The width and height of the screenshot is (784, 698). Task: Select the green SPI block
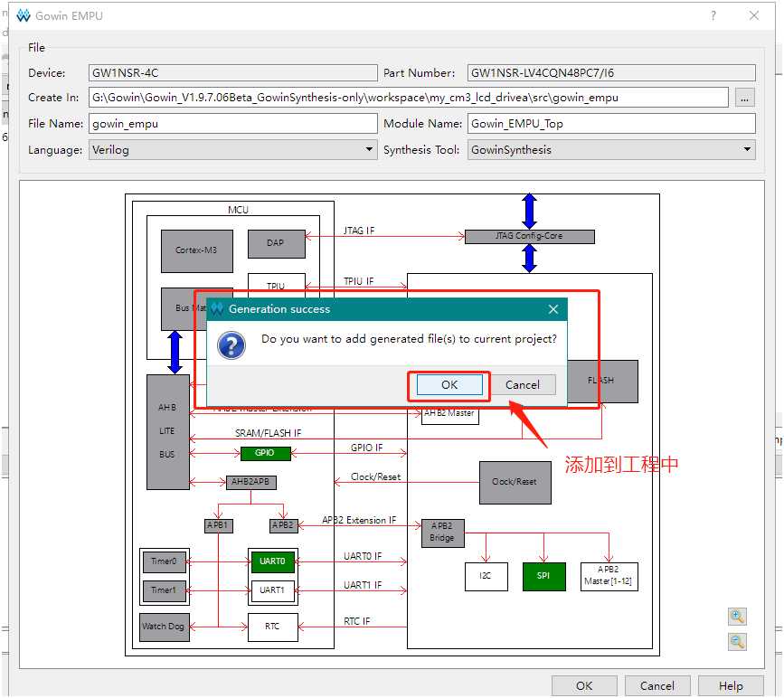[x=544, y=577]
